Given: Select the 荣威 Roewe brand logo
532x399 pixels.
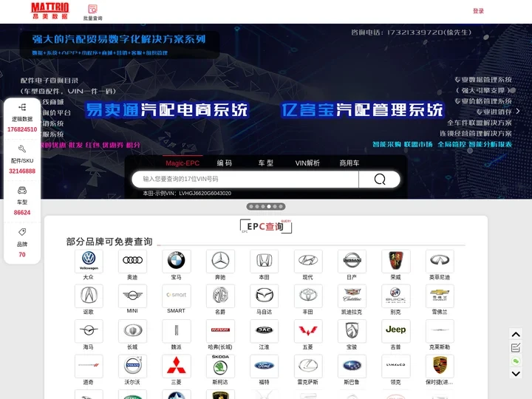Looking at the screenshot, I should [395, 261].
